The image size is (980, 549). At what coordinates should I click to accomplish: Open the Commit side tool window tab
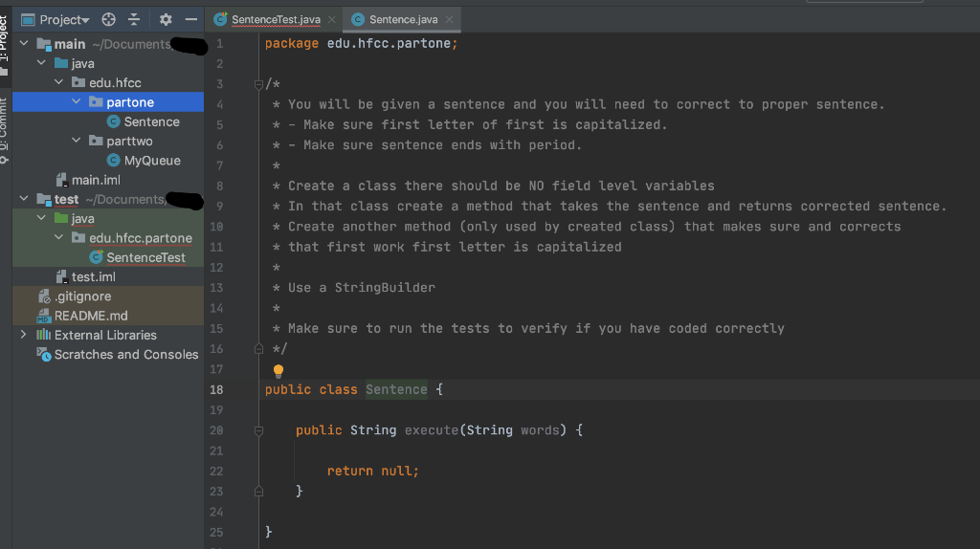4,130
